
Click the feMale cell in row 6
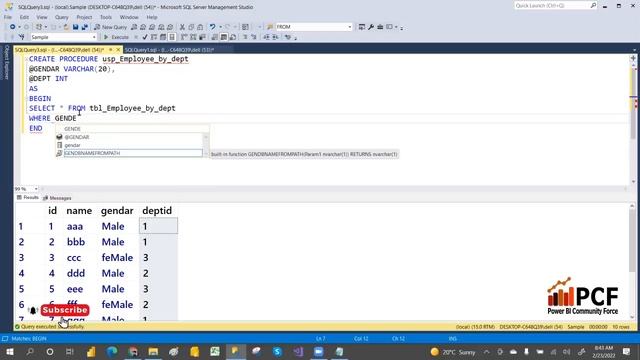(117, 304)
